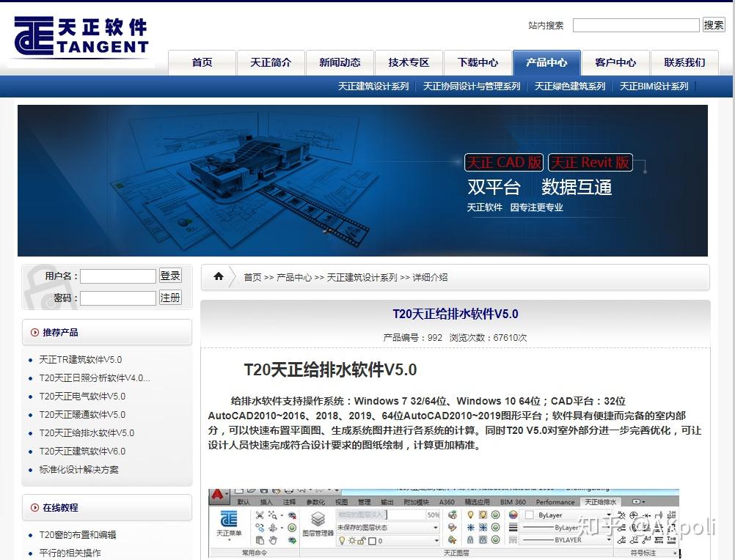This screenshot has width=735, height=560.
Task: Open 天正BIM设计系列 submenu link
Action: click(654, 86)
